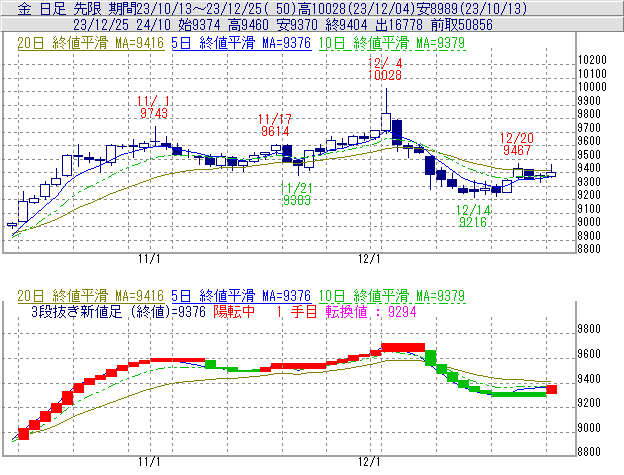Click the 1 手目 text
Image resolution: width=624 pixels, height=475 pixels.
(x=296, y=311)
